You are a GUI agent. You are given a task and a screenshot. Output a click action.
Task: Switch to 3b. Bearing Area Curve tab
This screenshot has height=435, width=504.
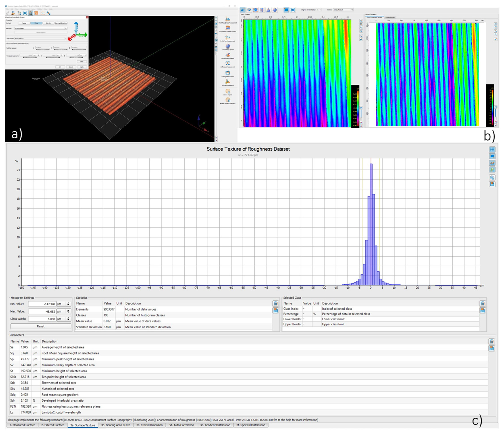[115, 425]
